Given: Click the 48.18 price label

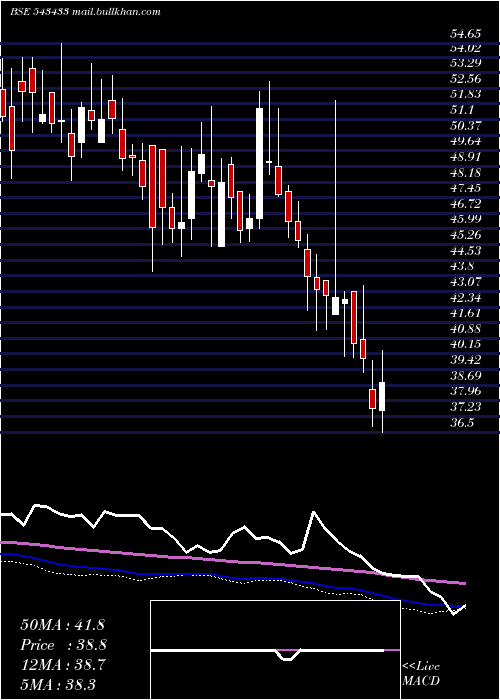Looking at the screenshot, I should click(x=465, y=173).
